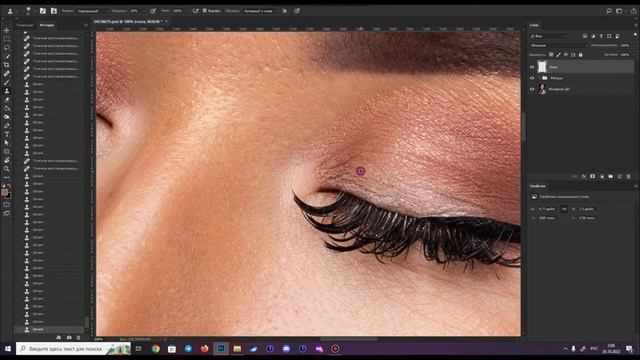
Task: Add a layer mask icon
Action: click(593, 176)
